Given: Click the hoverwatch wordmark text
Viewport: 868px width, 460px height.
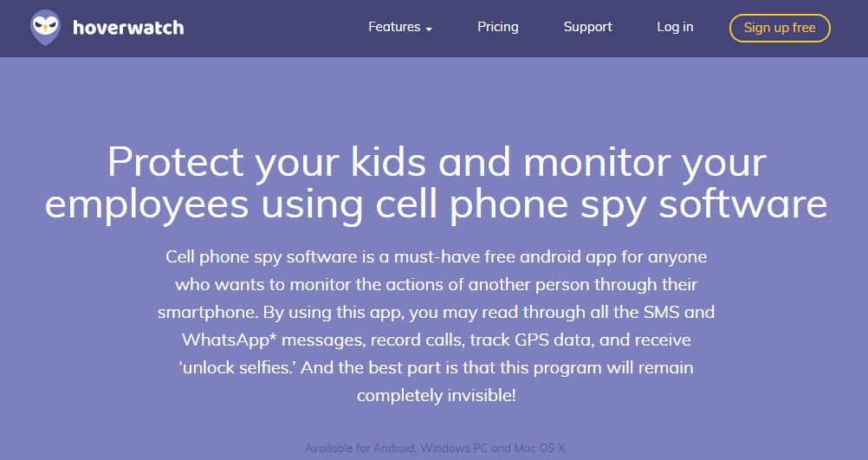Looking at the screenshot, I should (128, 28).
